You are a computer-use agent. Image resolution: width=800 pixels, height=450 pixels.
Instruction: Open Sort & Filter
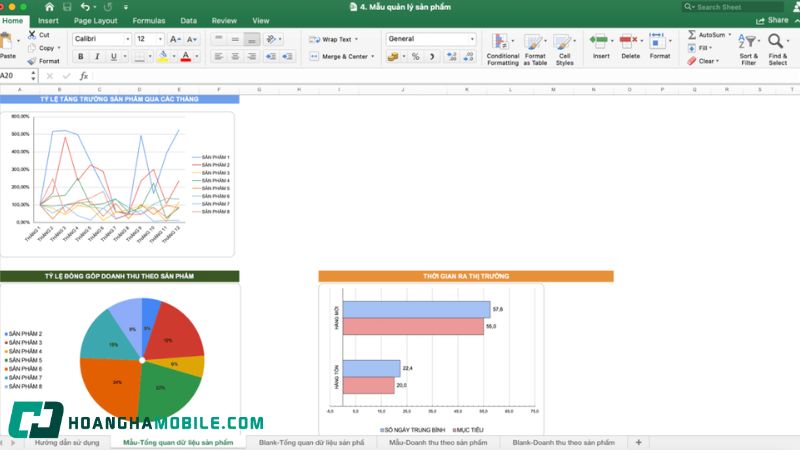pyautogui.click(x=748, y=49)
